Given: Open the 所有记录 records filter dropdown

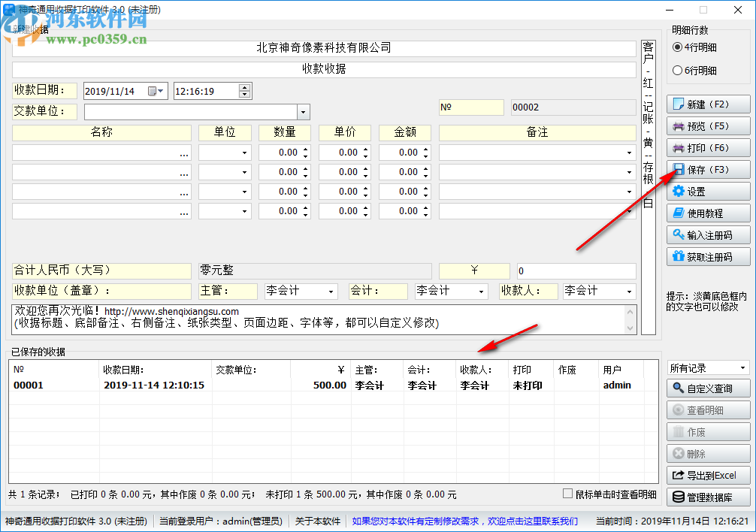Looking at the screenshot, I should (742, 367).
